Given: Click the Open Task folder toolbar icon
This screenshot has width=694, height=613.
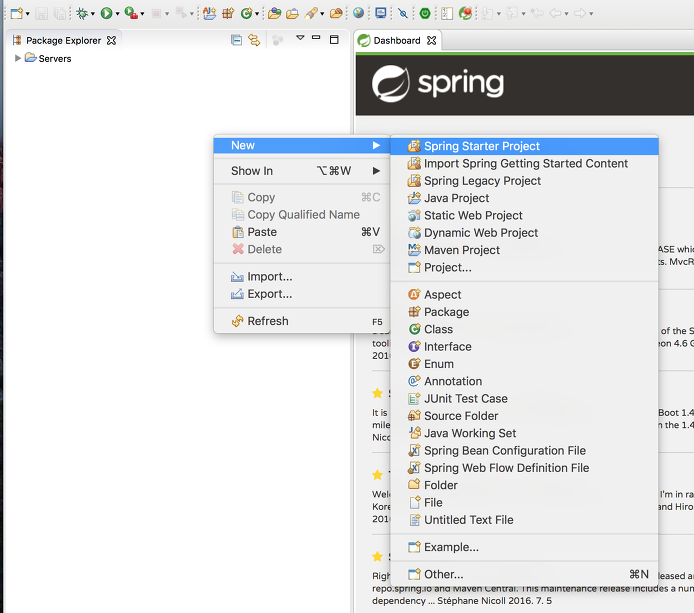Looking at the screenshot, I should point(292,13).
